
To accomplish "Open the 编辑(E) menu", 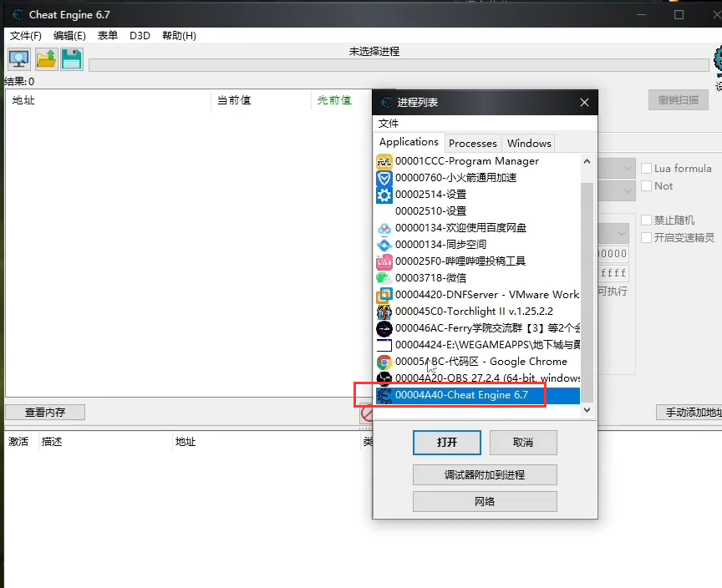I will click(x=69, y=35).
